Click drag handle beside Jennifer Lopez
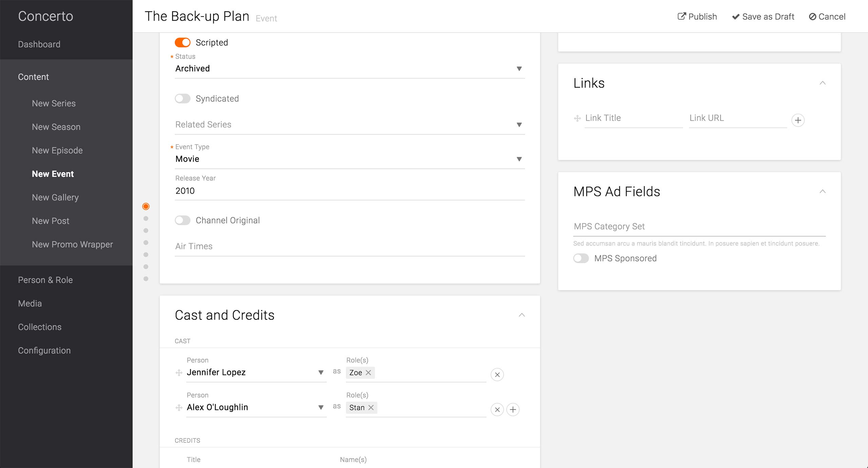 (179, 373)
